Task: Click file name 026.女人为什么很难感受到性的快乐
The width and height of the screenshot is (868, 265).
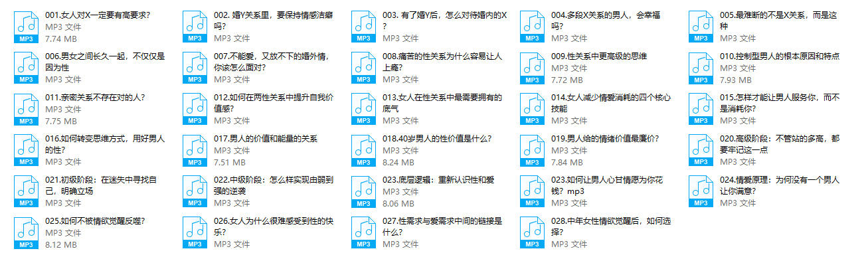Action: coord(274,226)
